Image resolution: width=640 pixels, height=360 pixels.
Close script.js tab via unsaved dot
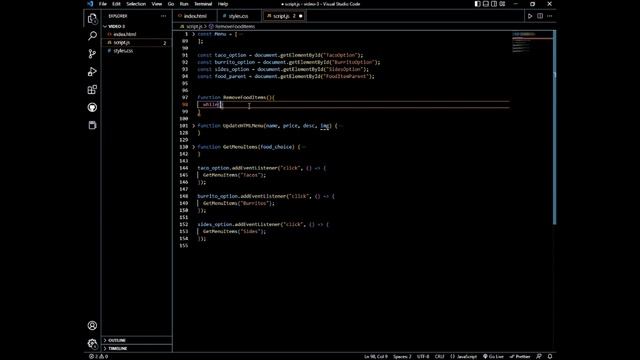301,16
